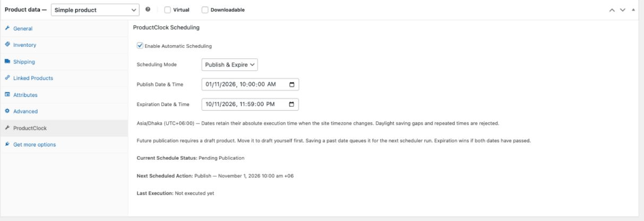Click the Inventory tab tag icon

7,45
